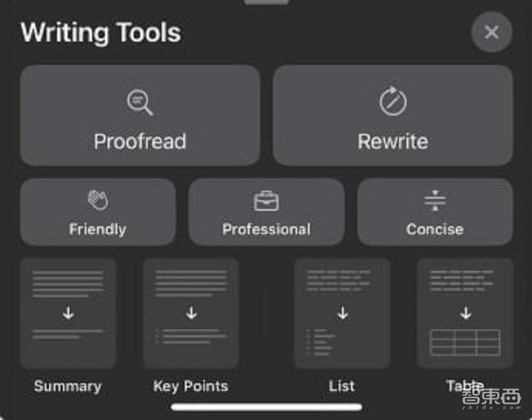Open the List conversion tile
This screenshot has width=532, height=420.
click(342, 313)
